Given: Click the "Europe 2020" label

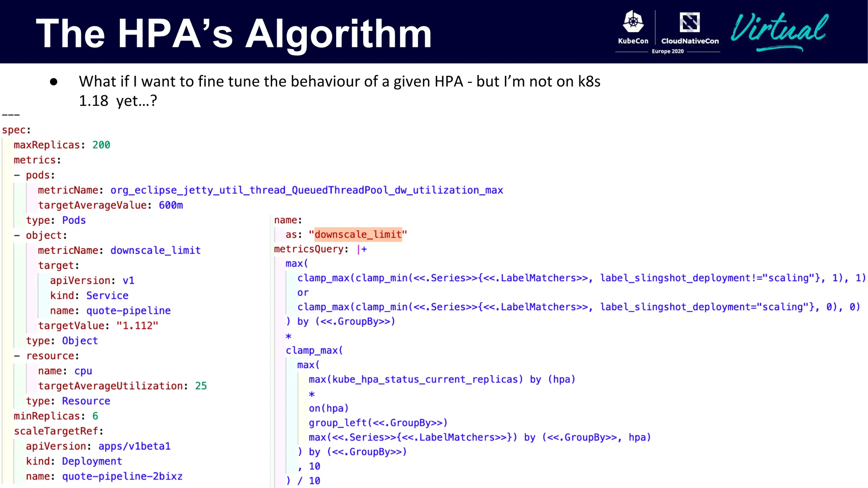Looking at the screenshot, I should coord(668,51).
